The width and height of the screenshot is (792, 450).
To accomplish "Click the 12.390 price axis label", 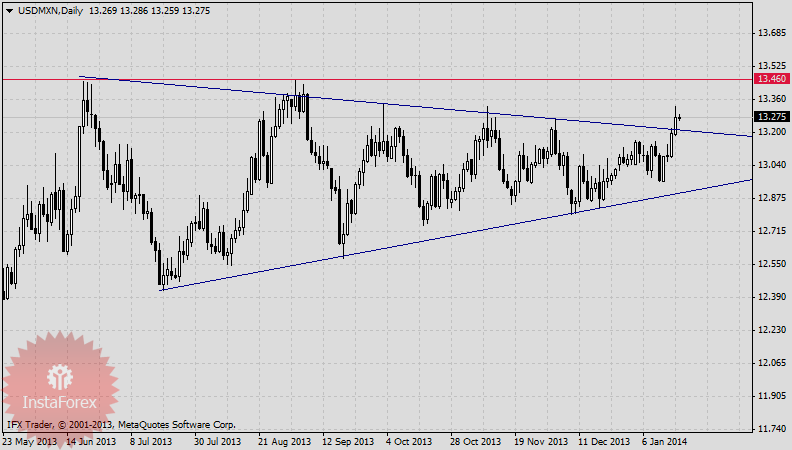I will pos(770,297).
